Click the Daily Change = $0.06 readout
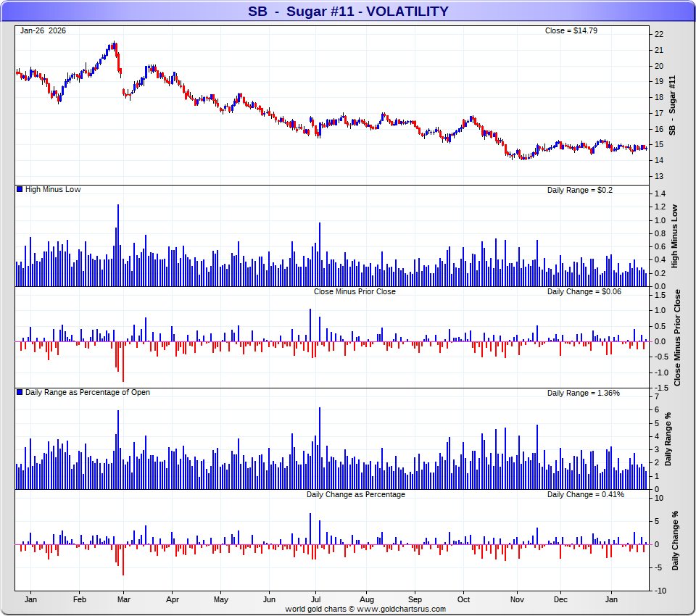The height and width of the screenshot is (616, 696). pos(581,291)
